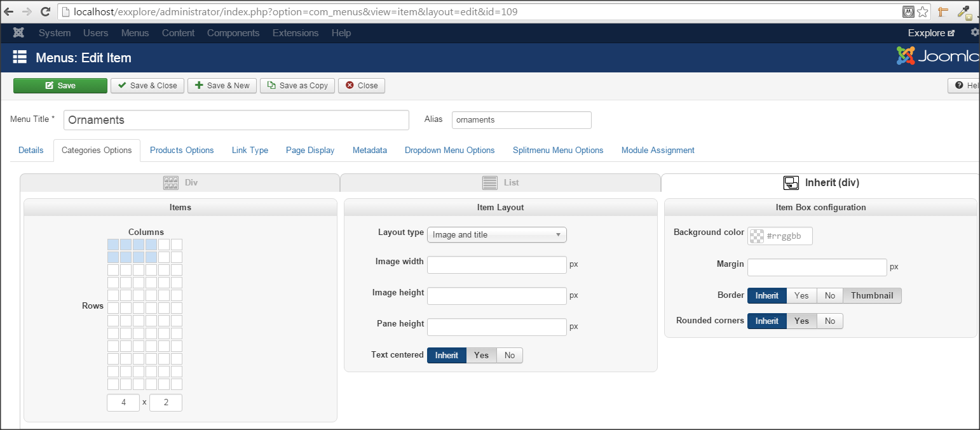Visit the Exxplore site link
Image resolution: width=980 pixels, height=430 pixels.
[x=931, y=33]
